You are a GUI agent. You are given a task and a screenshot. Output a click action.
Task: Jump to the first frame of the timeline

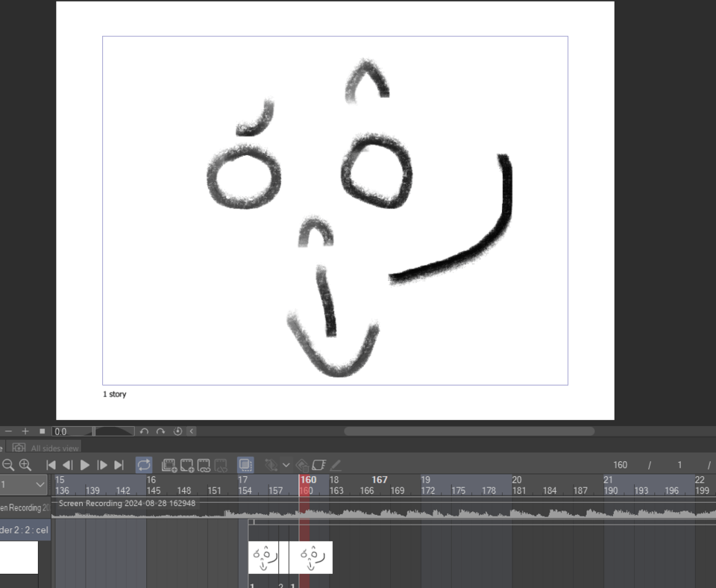tap(51, 465)
